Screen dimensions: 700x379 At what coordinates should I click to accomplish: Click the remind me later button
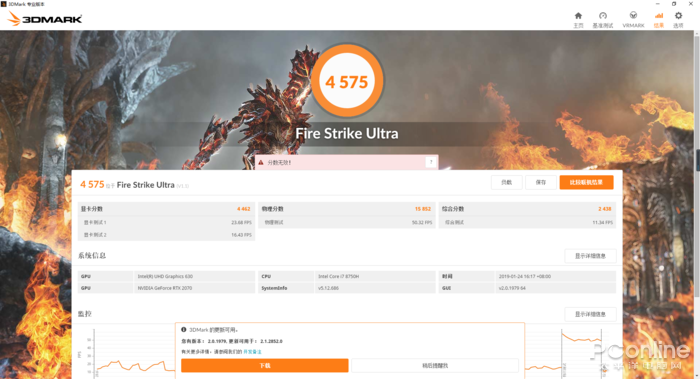(x=435, y=365)
